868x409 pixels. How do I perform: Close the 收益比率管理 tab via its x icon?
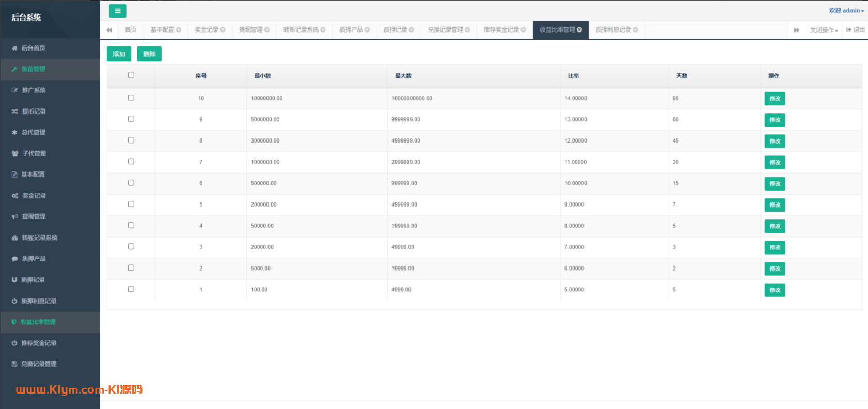click(579, 30)
